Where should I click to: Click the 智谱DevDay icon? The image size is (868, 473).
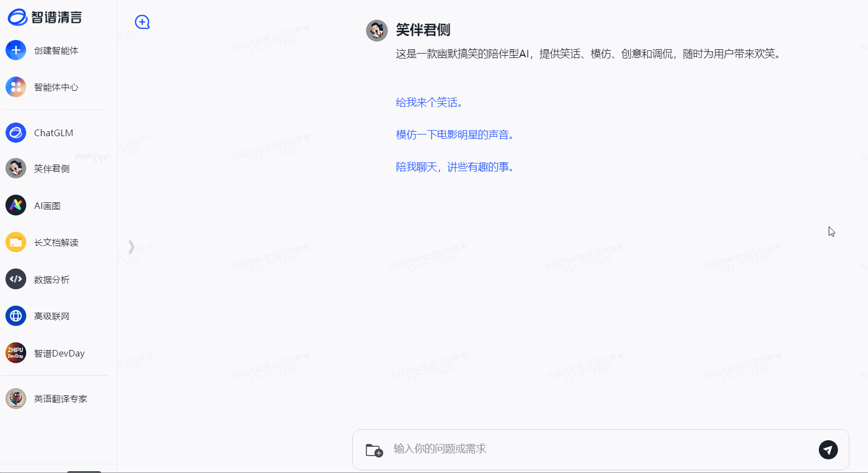click(x=16, y=353)
